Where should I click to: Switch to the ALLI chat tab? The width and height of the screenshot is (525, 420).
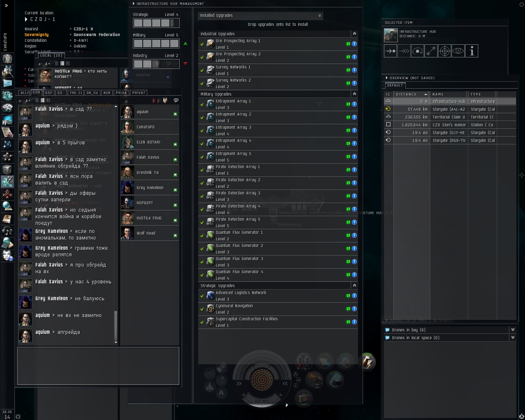coord(25,93)
